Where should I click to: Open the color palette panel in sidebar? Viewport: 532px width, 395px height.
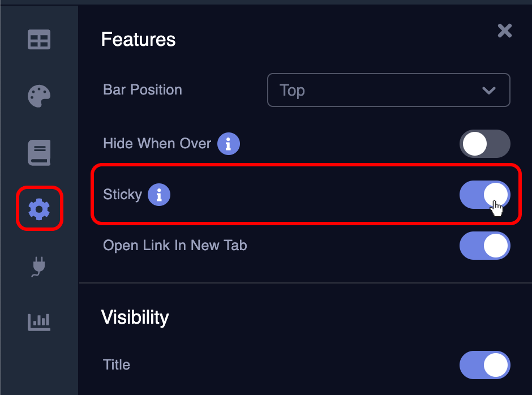38,96
